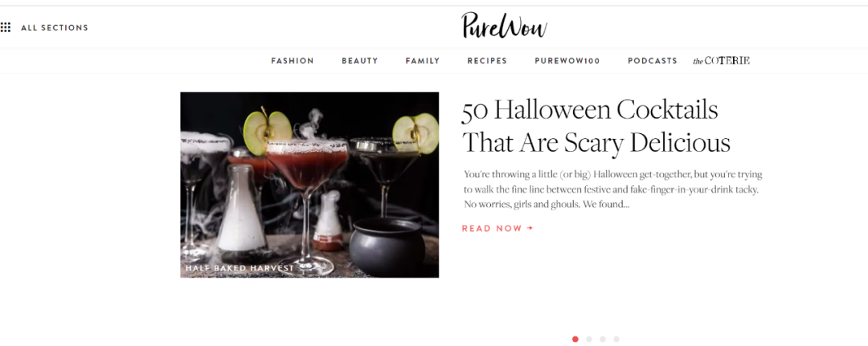
Task: Open the Coterie logo link
Action: coord(721,61)
